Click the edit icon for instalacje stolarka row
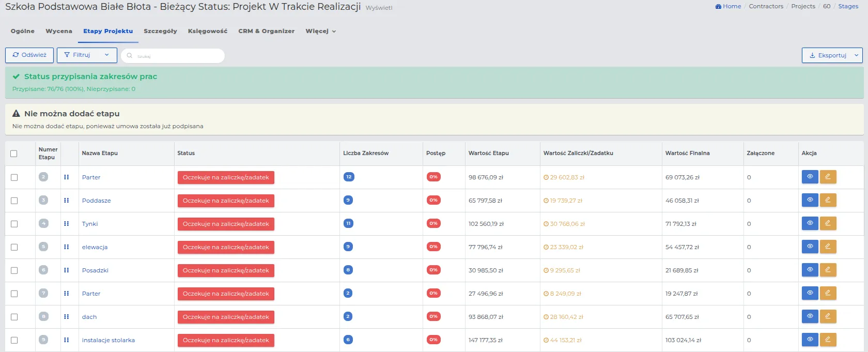This screenshot has height=352, width=868. (828, 340)
